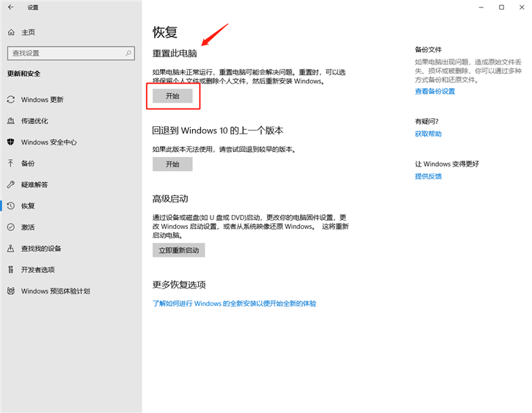Viewport: 532px width, 413px height.
Task: Click the 查找我的设备 locator icon
Action: pyautogui.click(x=11, y=248)
